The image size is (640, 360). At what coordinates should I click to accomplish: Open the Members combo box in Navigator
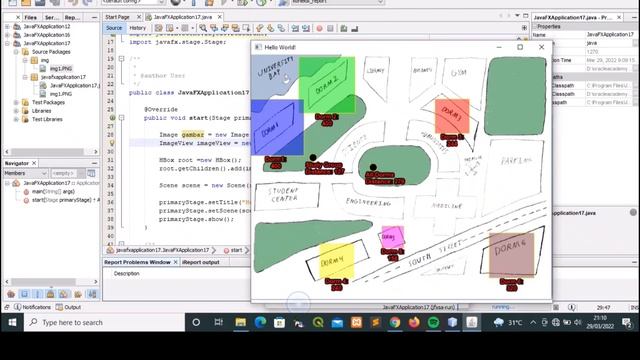pos(26,173)
